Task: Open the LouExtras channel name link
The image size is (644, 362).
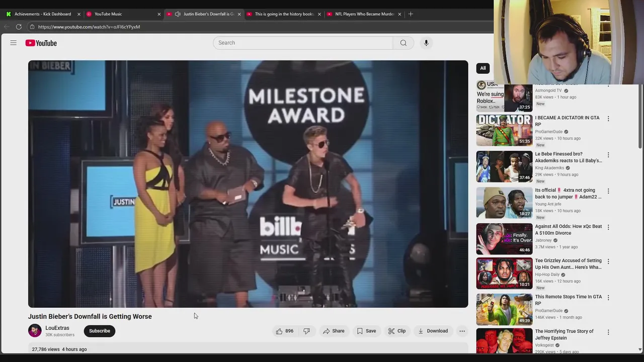Action: coord(57,328)
